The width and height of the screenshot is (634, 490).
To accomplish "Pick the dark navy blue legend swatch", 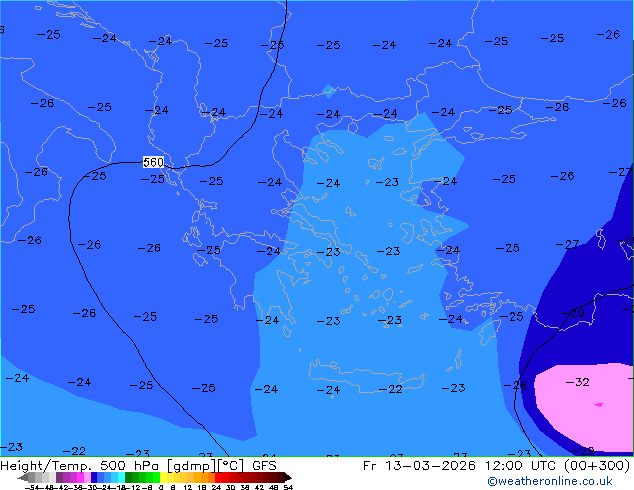I will tap(94, 477).
